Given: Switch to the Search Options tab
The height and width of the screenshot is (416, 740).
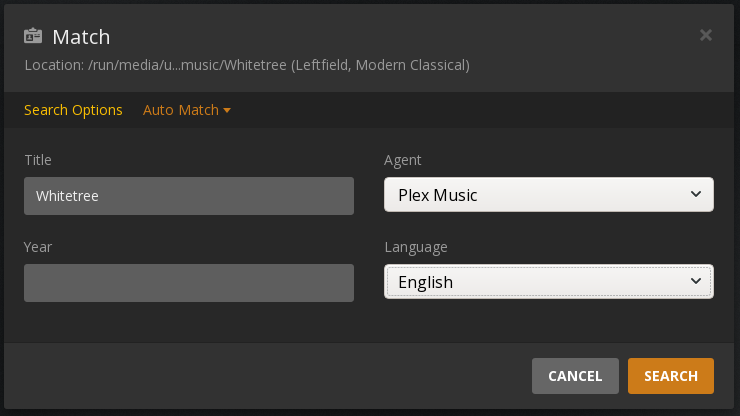Looking at the screenshot, I should click(x=73, y=110).
